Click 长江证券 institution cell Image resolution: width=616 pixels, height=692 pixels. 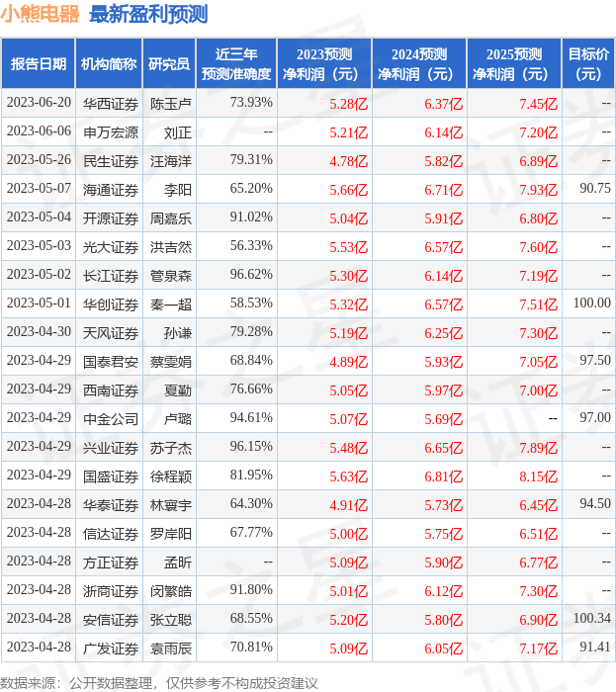pos(111,276)
